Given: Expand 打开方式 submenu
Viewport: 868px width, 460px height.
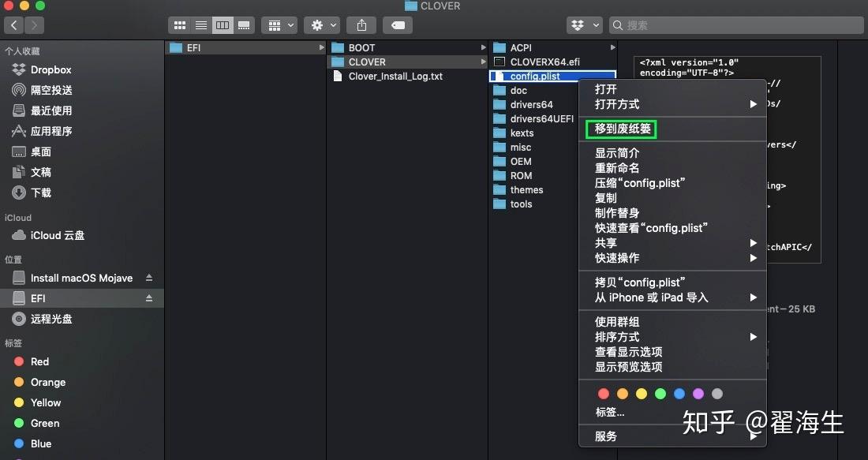Looking at the screenshot, I should (672, 104).
